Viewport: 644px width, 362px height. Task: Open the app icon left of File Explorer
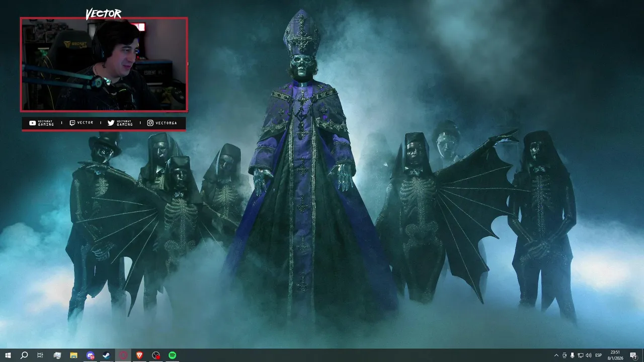pyautogui.click(x=57, y=355)
